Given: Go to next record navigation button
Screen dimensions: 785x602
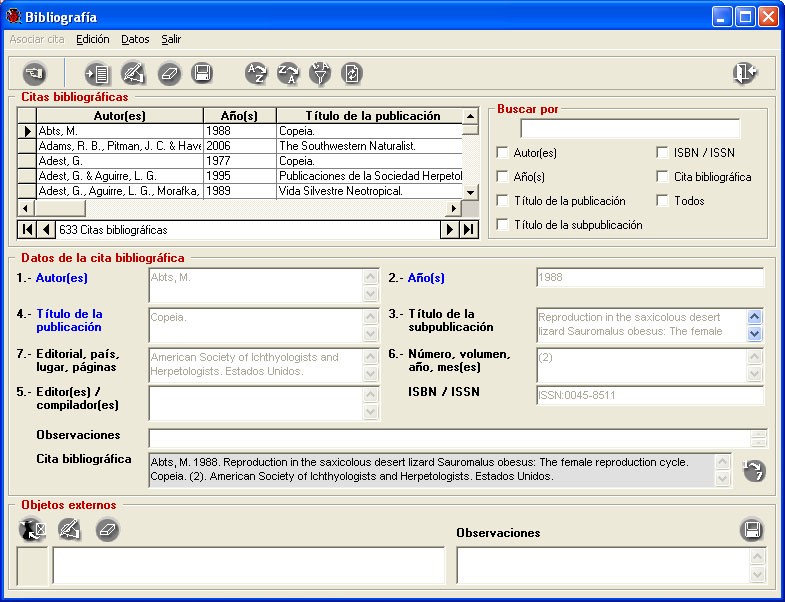Looking at the screenshot, I should click(x=450, y=230).
